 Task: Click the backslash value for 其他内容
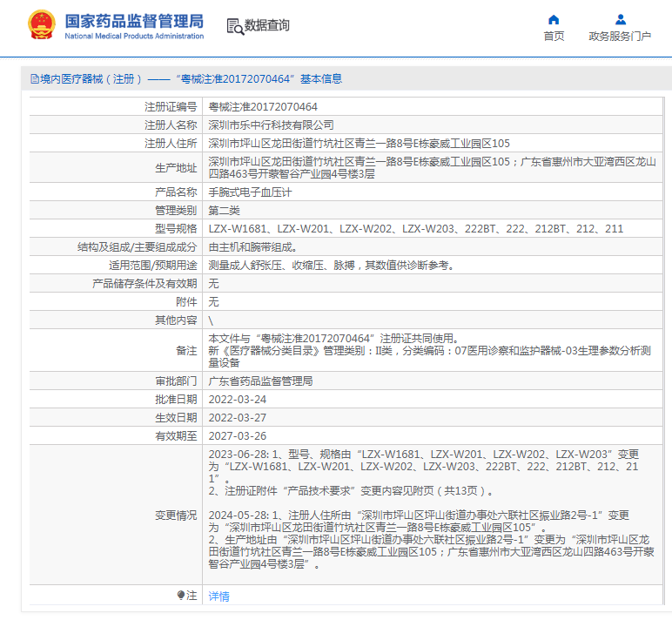[211, 320]
